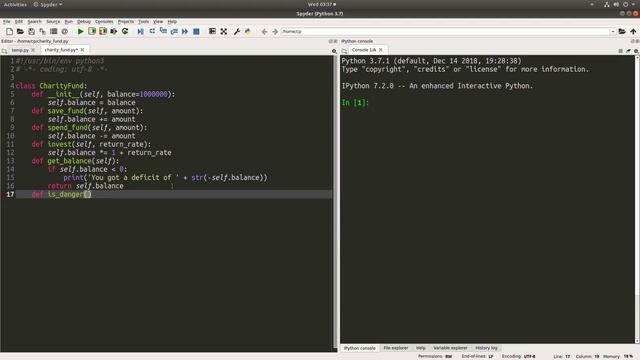The height and width of the screenshot is (360, 640).
Task: Open the editor pane options gear
Action: click(x=334, y=51)
